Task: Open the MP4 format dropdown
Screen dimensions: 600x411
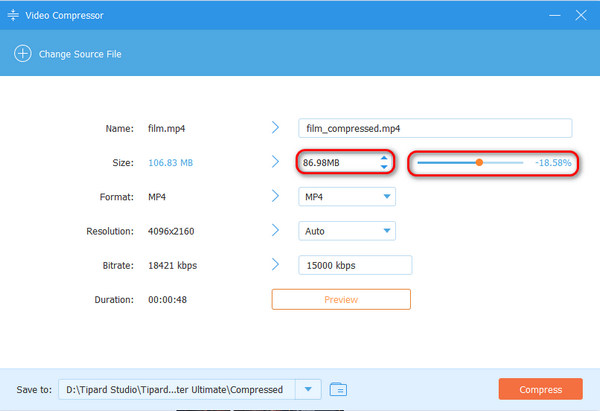Action: point(347,197)
